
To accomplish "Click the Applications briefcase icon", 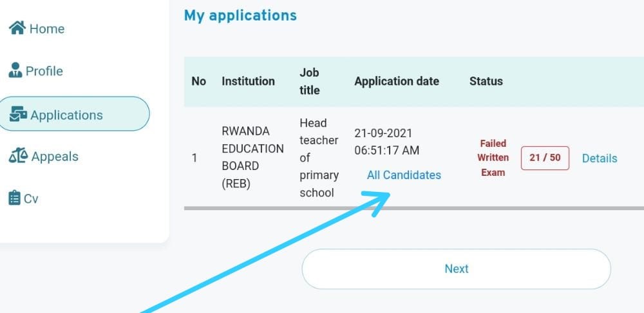I will point(18,115).
